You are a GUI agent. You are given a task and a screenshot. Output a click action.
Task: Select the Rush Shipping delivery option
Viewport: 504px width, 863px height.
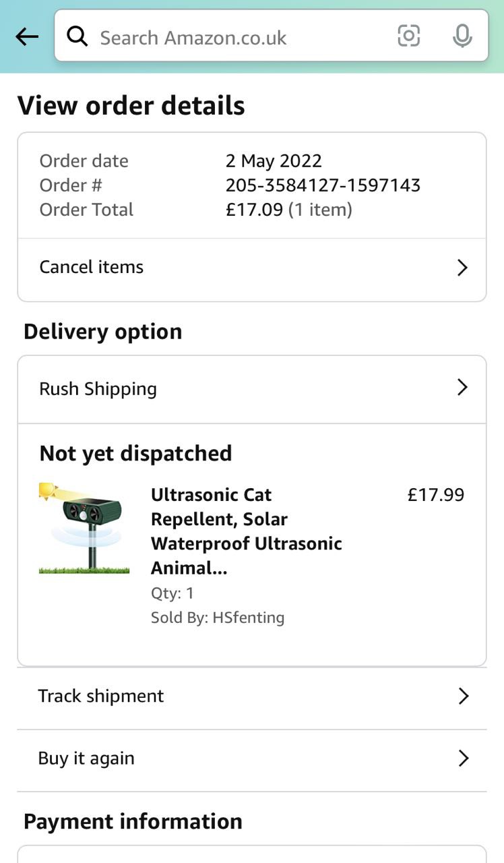point(98,389)
